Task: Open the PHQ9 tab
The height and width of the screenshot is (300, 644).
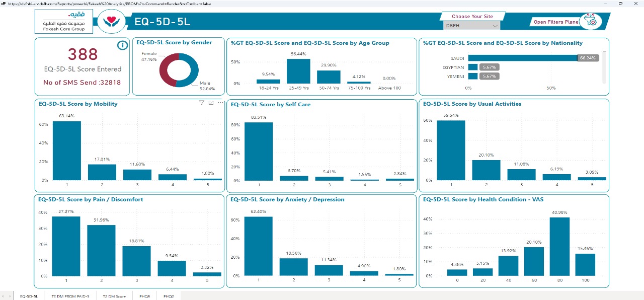Action: pyautogui.click(x=144, y=296)
